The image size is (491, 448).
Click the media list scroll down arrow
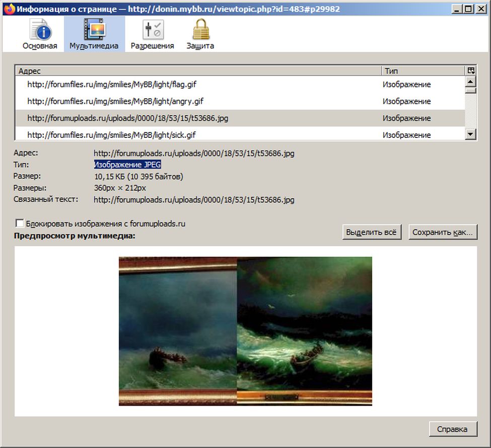pos(471,134)
